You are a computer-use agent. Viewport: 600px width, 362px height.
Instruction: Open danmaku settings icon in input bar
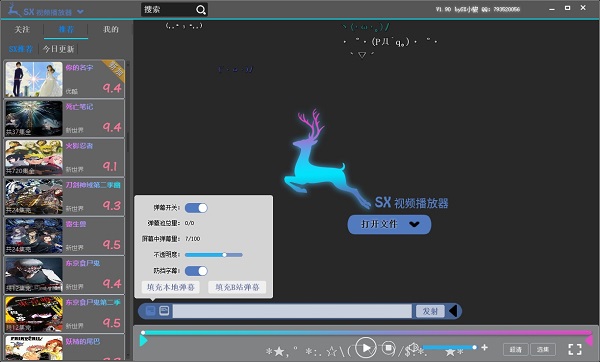click(151, 310)
